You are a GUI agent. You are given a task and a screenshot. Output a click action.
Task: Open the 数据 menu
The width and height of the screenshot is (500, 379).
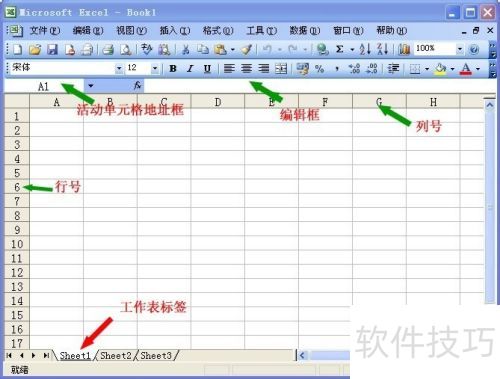305,31
